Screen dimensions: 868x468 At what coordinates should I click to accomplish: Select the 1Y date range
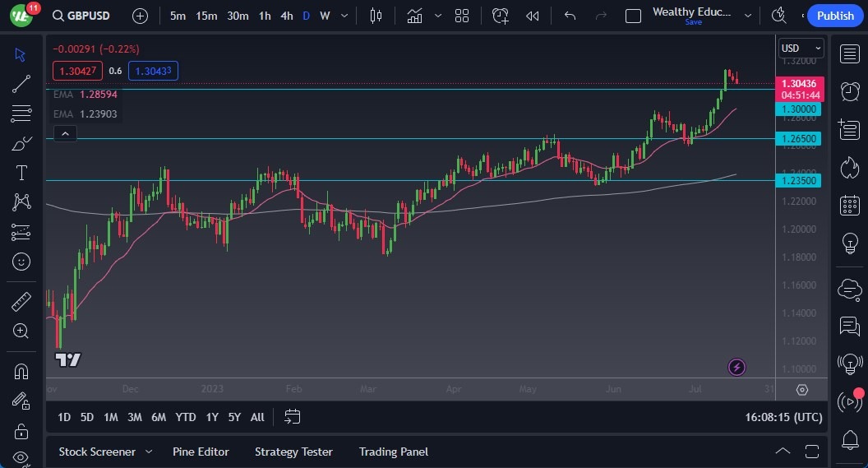click(212, 417)
